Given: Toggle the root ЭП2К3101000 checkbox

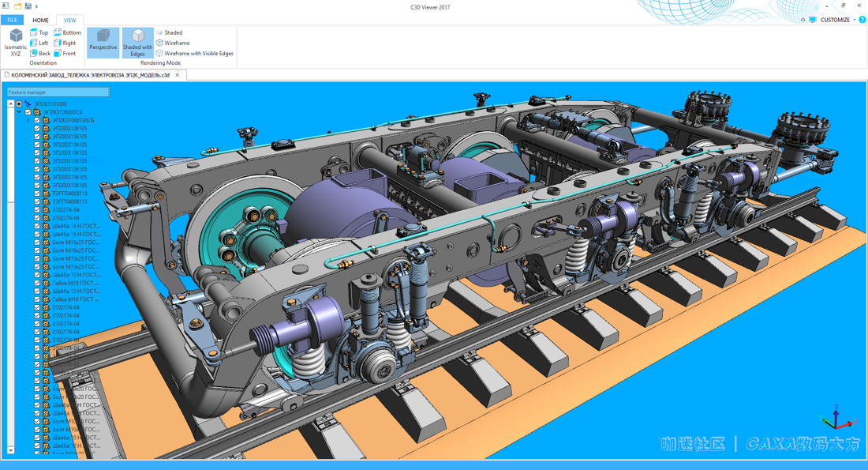Looking at the screenshot, I should coord(19,104).
